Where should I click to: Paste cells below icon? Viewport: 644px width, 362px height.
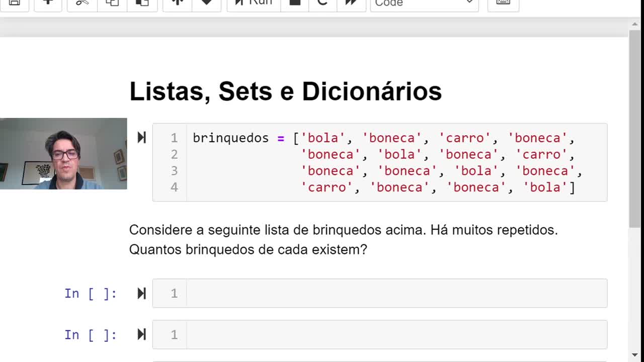(x=142, y=3)
